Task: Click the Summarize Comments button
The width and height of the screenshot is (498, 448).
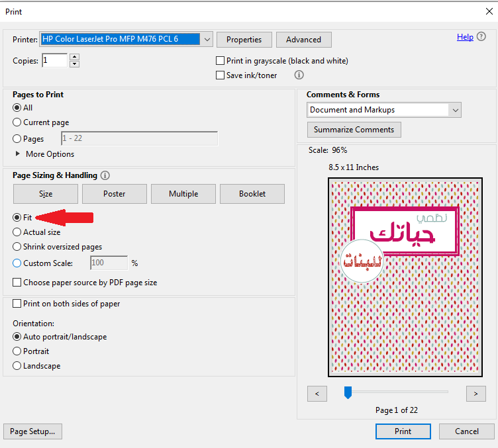Action: coord(354,130)
